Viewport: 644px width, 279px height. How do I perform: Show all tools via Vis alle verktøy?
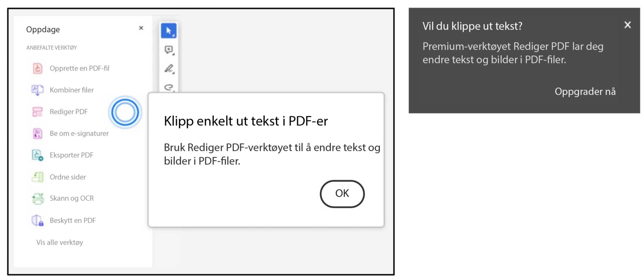coord(59,242)
